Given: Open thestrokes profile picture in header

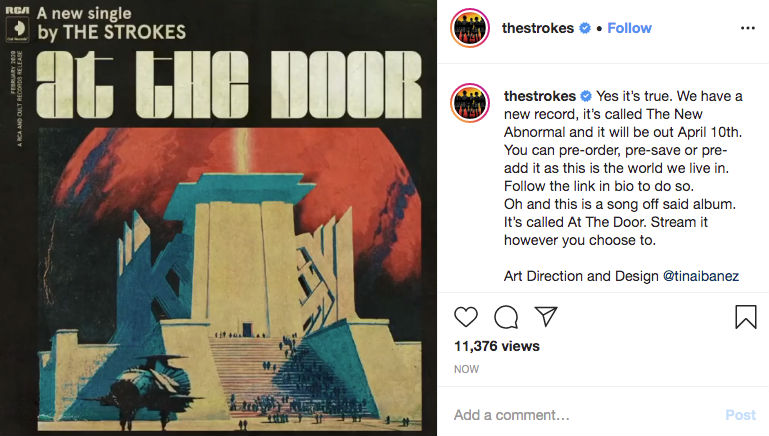Looking at the screenshot, I should (472, 28).
